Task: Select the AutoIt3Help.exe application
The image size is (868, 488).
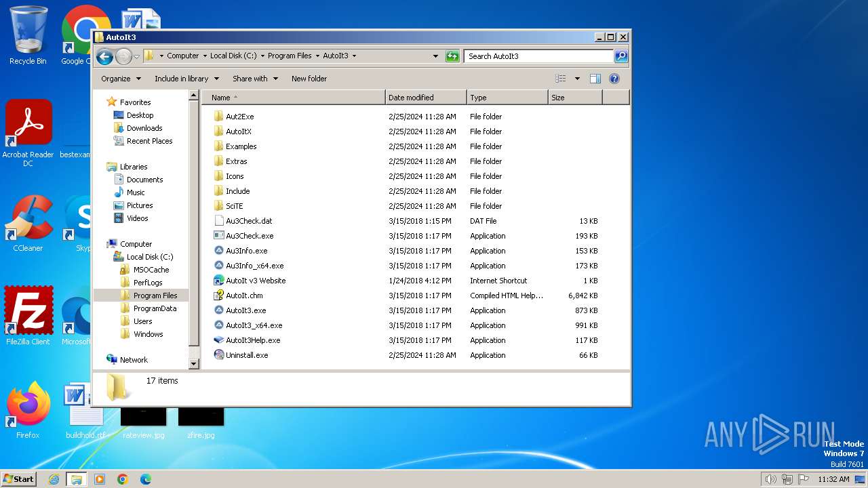Action: coord(253,340)
